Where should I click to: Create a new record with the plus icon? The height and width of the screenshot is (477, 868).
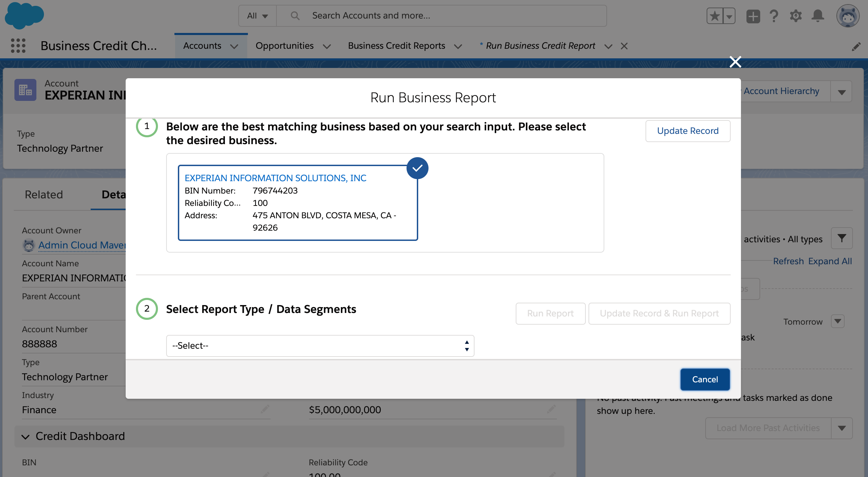point(752,15)
